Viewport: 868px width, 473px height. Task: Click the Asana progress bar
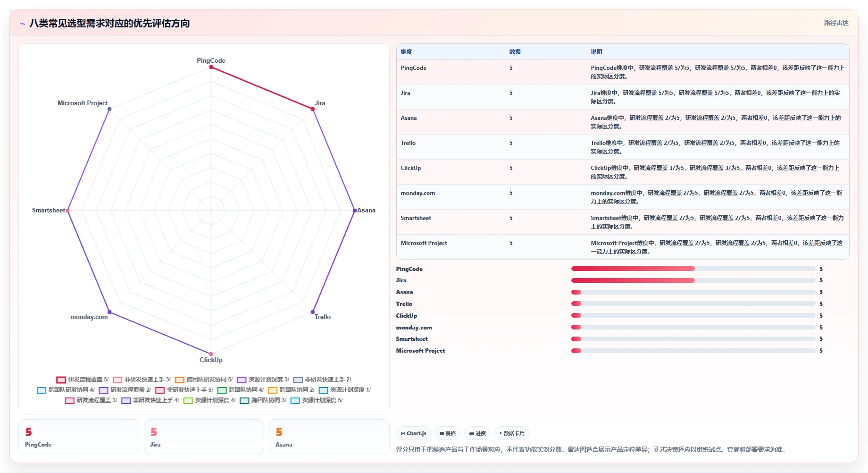pos(693,292)
